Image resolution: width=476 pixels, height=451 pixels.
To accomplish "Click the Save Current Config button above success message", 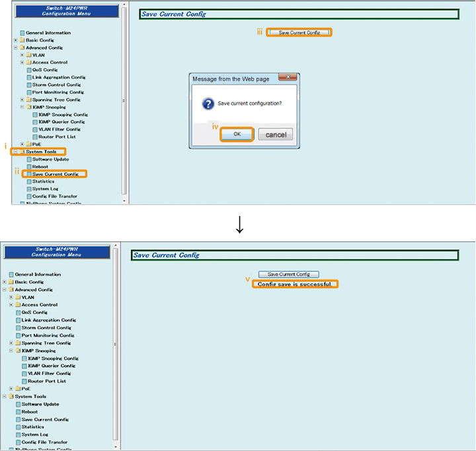I will pyautogui.click(x=288, y=274).
